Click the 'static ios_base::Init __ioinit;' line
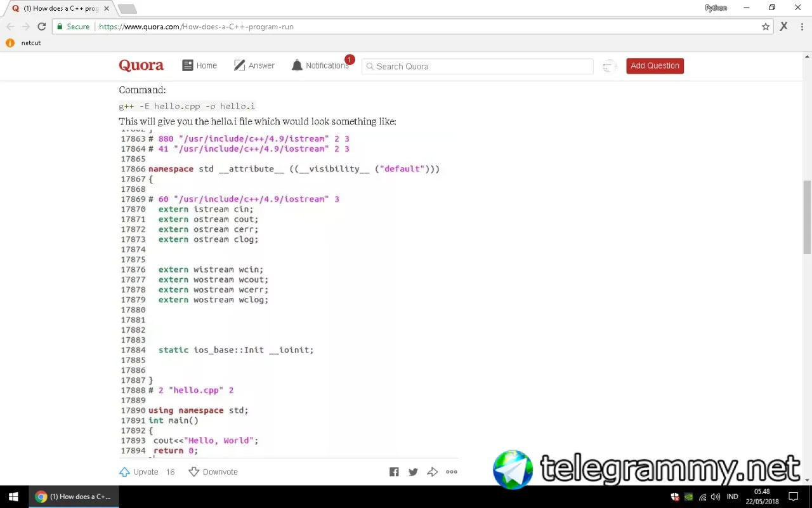Screen dimensions: 812x508 (x=236, y=350)
